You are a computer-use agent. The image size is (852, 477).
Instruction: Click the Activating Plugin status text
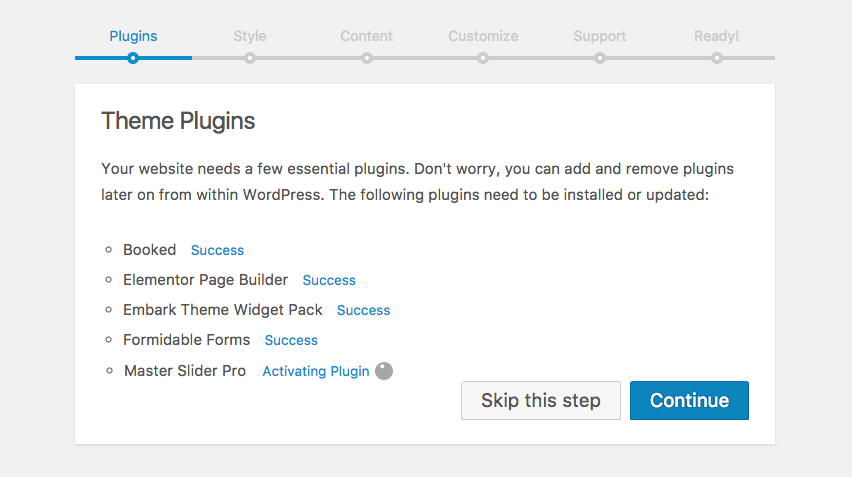316,371
